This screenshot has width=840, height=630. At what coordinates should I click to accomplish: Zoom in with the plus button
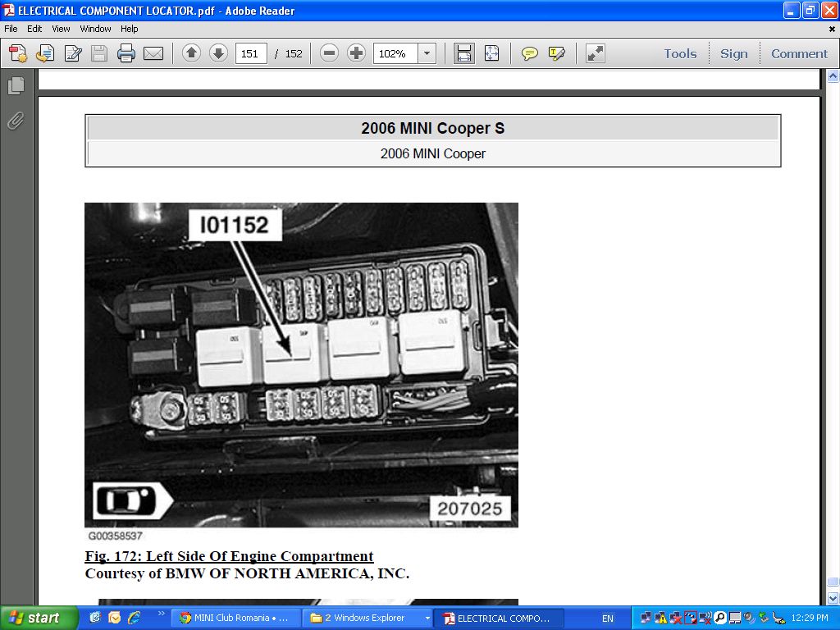point(356,54)
